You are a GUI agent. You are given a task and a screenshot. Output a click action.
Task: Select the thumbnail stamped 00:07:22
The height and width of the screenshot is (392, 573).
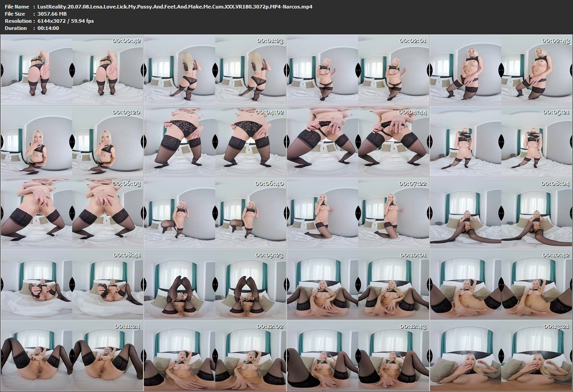coord(358,214)
